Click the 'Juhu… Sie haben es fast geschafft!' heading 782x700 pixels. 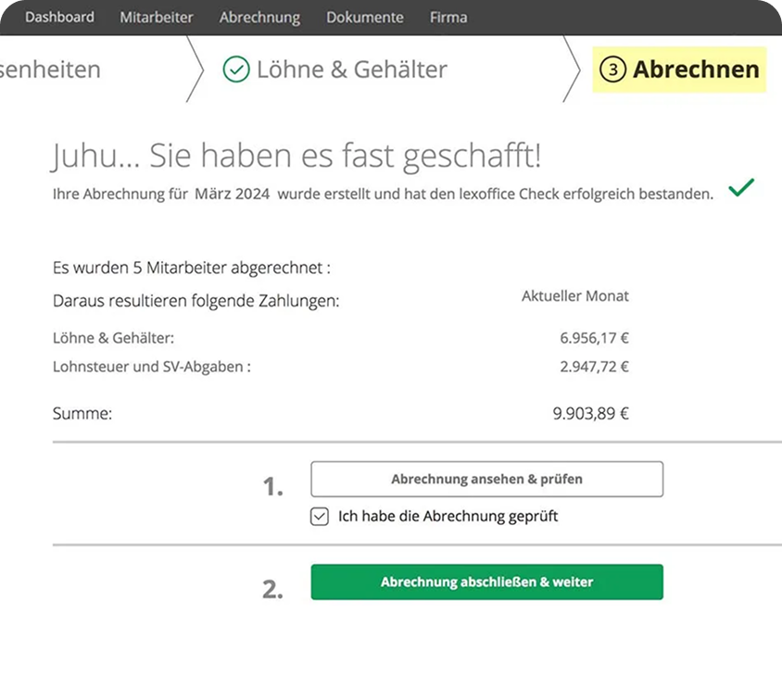295,156
